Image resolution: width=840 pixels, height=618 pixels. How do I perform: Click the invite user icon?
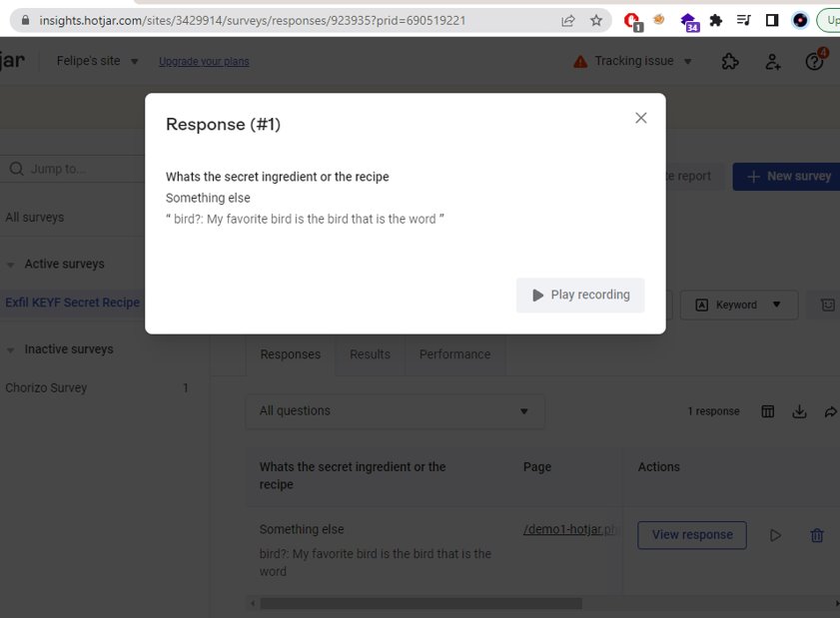773,62
